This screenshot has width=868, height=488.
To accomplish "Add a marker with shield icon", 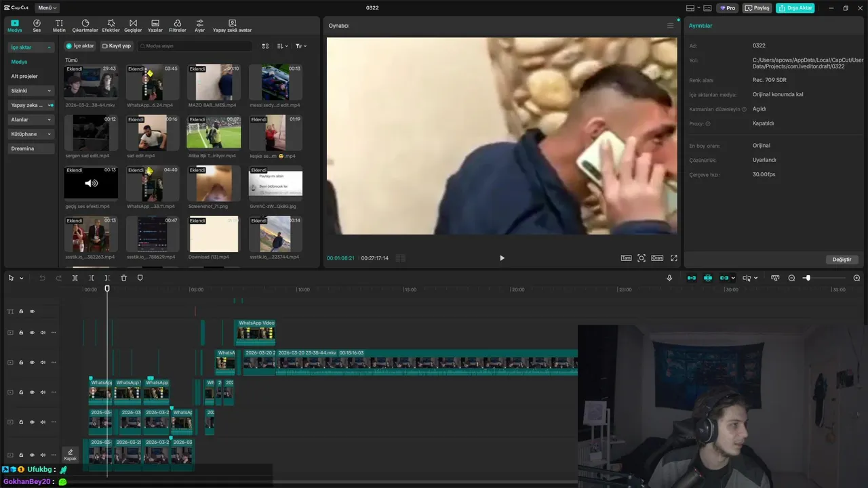I will tap(140, 278).
